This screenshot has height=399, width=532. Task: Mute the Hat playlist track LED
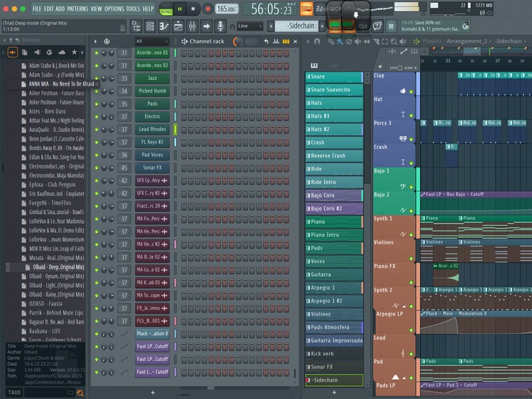(x=411, y=115)
